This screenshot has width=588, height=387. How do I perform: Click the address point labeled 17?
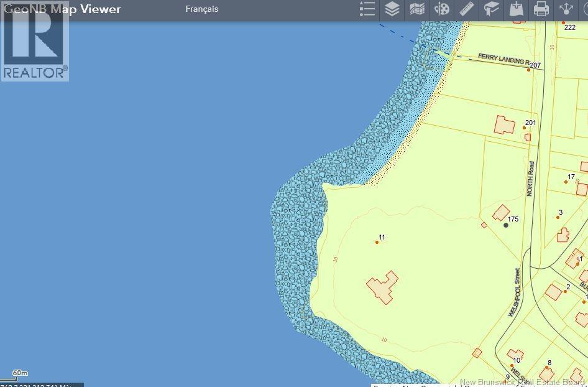tap(565, 182)
